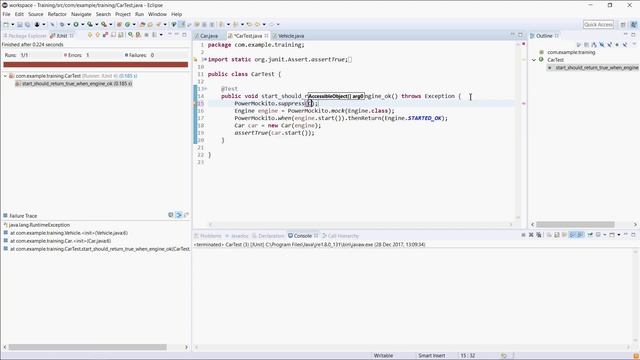Open the Open Console dropdown arrow
The image size is (640, 360).
pyautogui.click(x=619, y=235)
